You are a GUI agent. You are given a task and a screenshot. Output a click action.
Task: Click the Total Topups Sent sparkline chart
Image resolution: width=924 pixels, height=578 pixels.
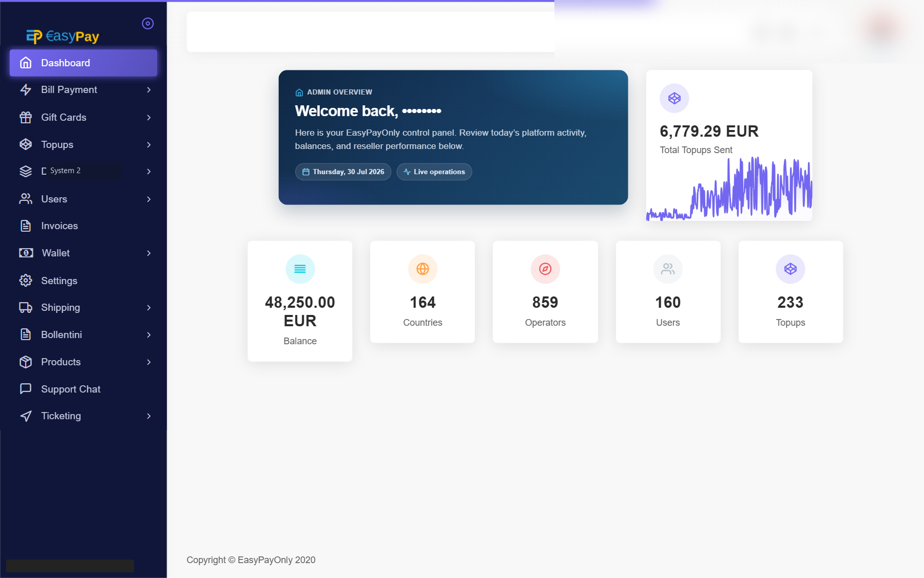coord(729,189)
